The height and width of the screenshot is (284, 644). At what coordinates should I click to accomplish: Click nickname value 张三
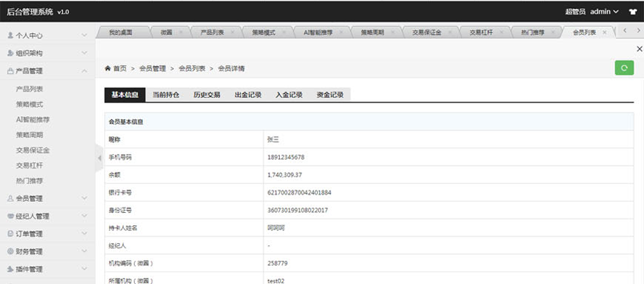[x=273, y=139]
